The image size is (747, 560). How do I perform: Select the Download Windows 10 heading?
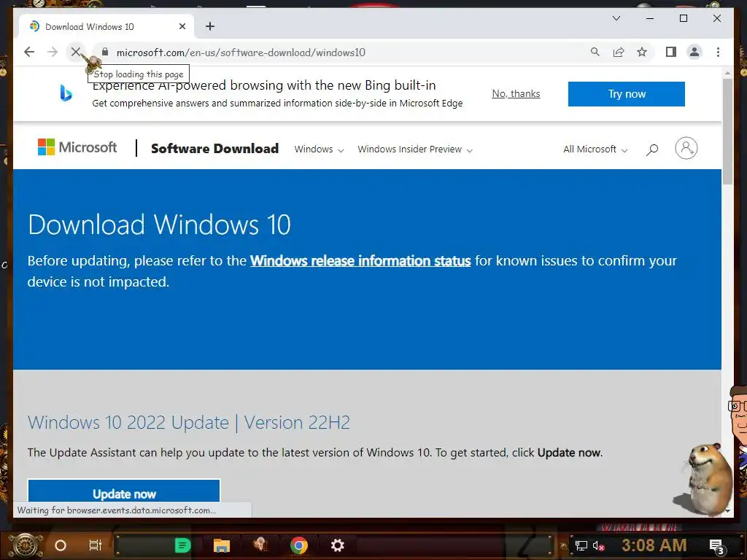(x=159, y=225)
